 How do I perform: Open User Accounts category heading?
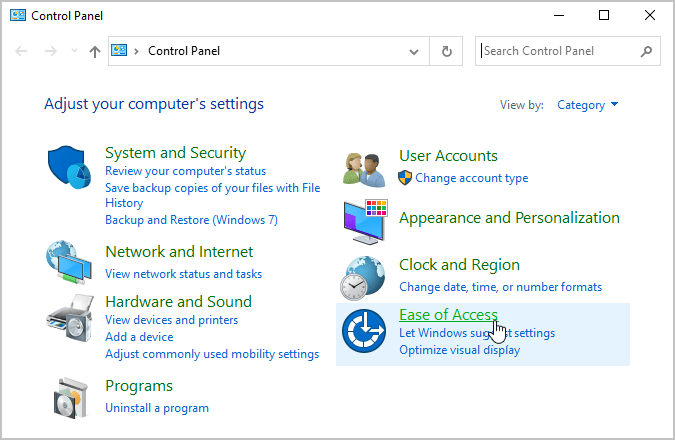coord(448,156)
